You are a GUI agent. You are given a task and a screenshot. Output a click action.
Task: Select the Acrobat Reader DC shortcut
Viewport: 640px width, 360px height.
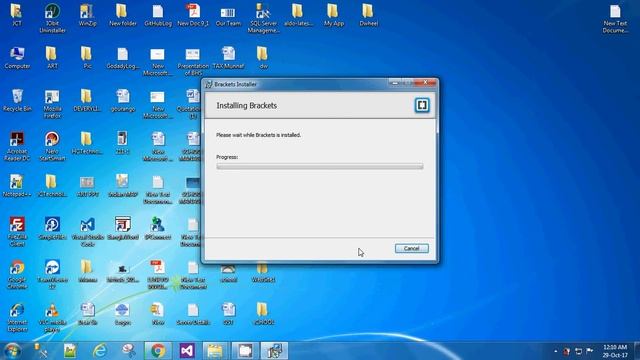[17, 147]
